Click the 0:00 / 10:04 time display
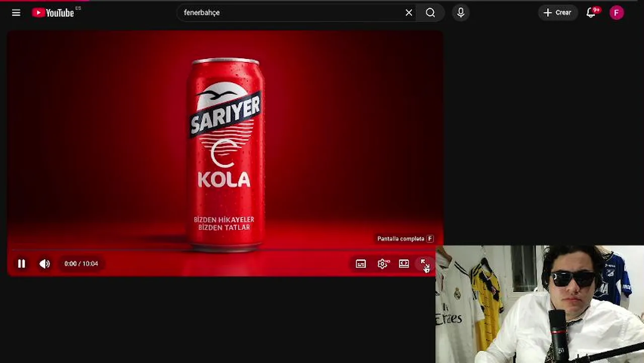Viewport: 644px width, 363px height. click(x=81, y=264)
